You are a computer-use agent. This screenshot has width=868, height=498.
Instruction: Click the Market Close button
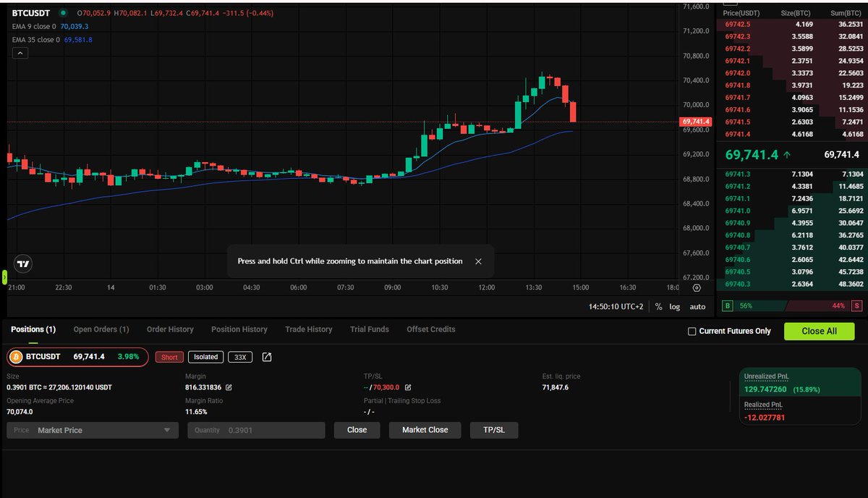[425, 430]
